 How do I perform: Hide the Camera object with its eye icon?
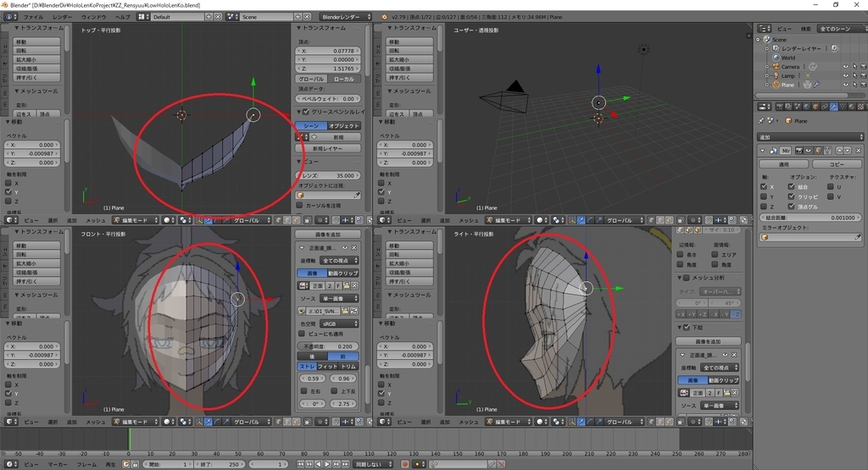click(846, 66)
